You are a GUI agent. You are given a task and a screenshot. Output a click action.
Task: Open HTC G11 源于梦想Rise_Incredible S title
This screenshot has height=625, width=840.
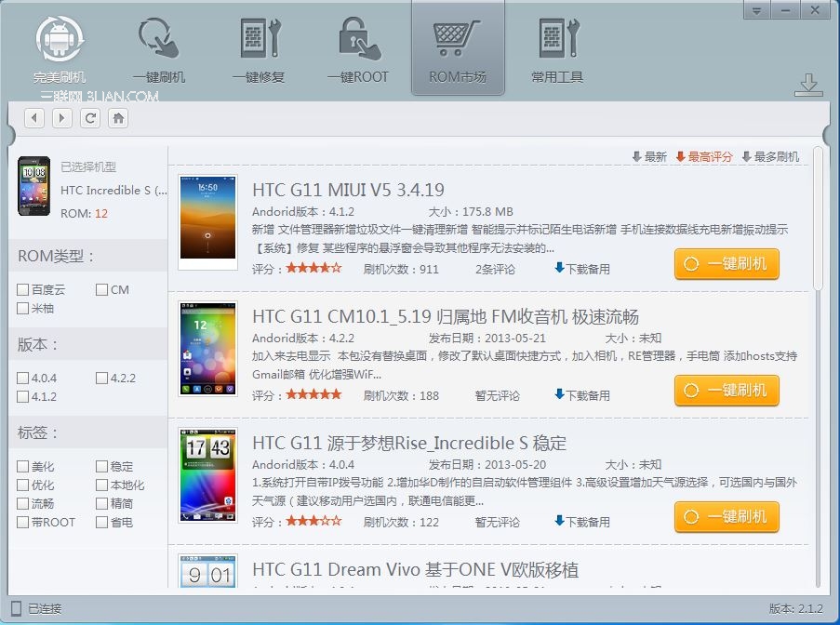(x=409, y=443)
